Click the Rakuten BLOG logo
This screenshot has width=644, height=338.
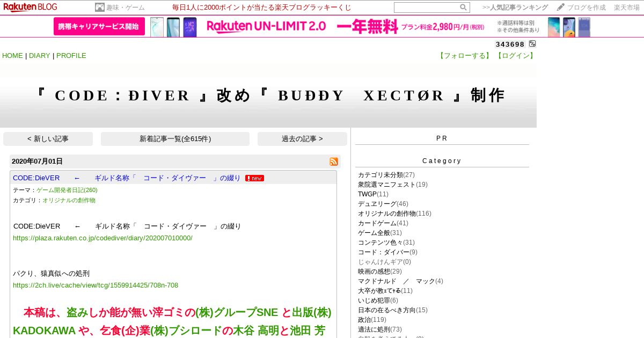[30, 7]
